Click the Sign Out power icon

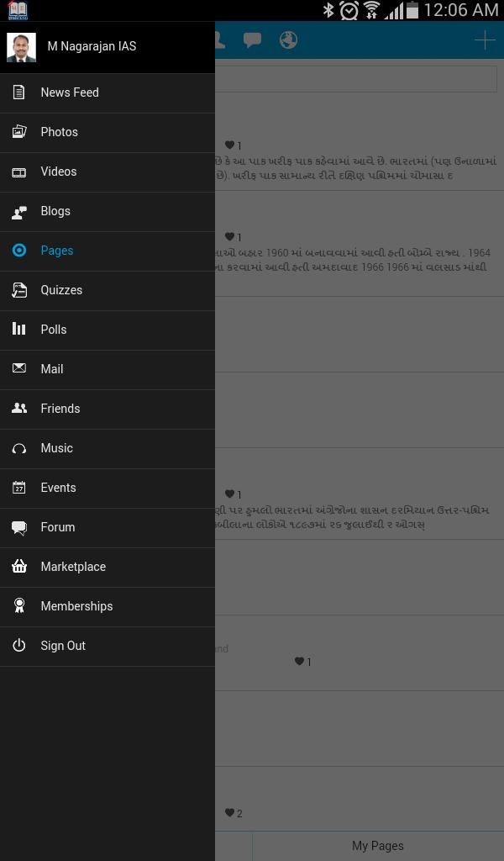point(19,646)
